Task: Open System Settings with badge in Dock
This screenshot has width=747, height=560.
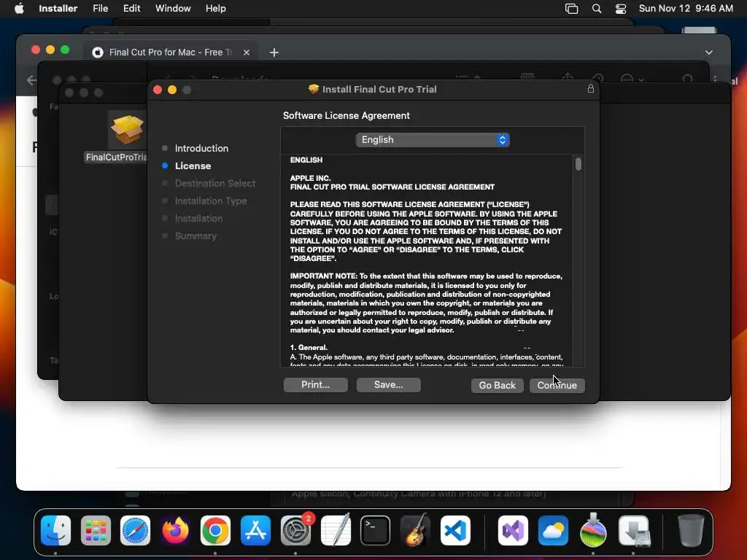Action: point(296,530)
